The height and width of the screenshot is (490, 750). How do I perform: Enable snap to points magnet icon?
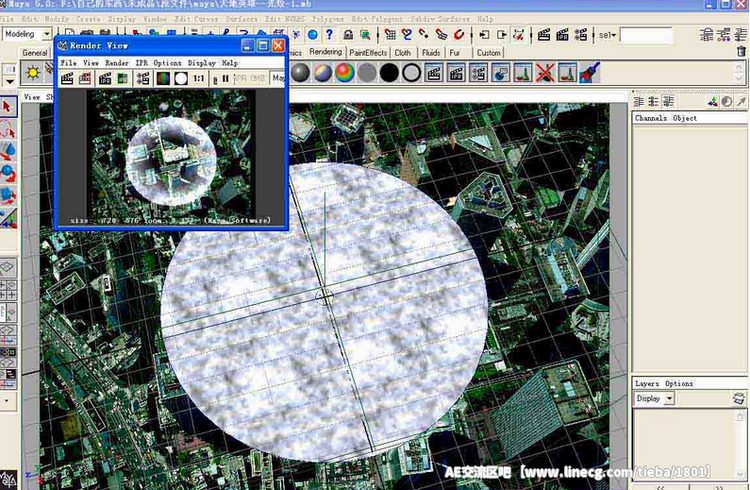424,34
